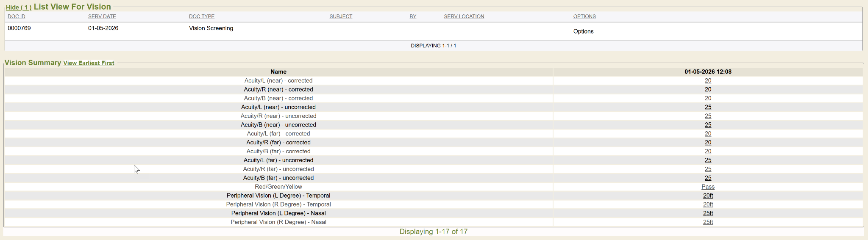Switch summary order with View Earliest First

(x=89, y=63)
